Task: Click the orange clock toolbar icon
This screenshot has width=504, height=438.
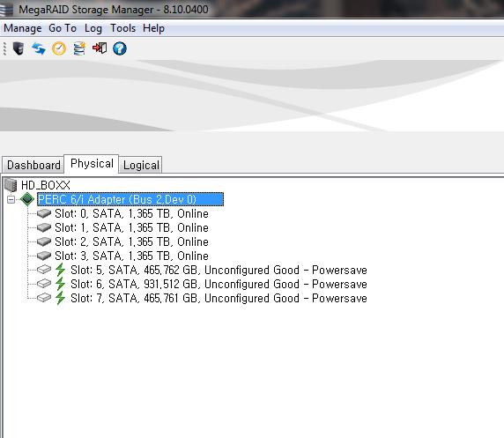Action: (59, 48)
